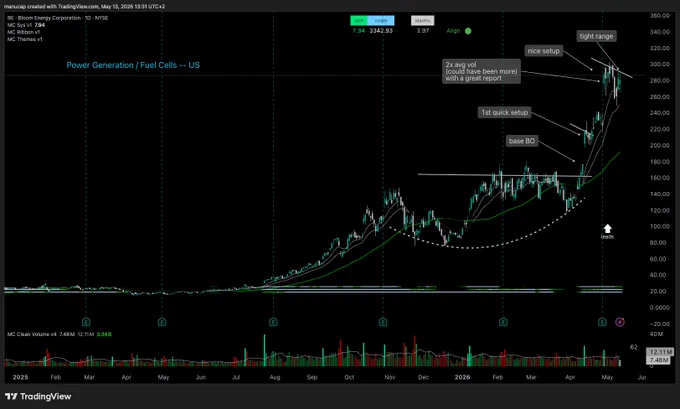Select the 2x avg vol annotation box
The height and width of the screenshot is (409, 680).
click(x=481, y=72)
